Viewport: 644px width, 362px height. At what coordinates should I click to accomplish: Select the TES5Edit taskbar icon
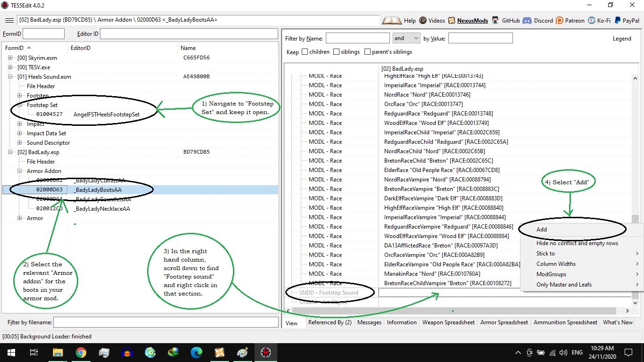(x=265, y=353)
